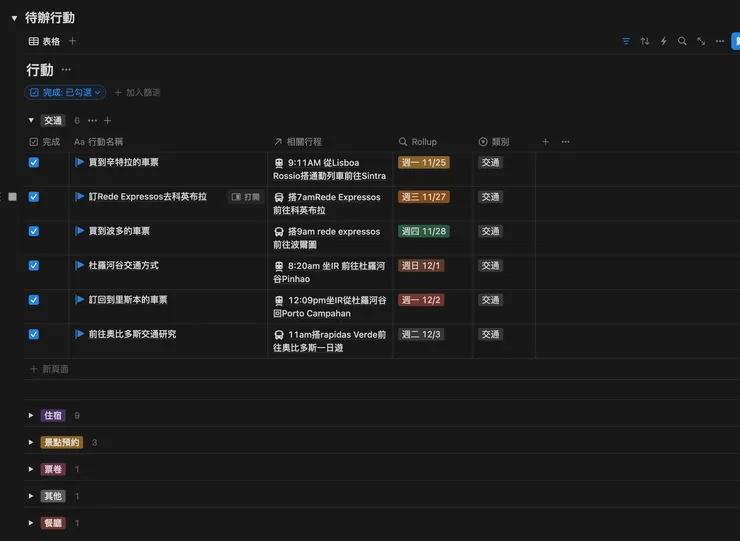The height and width of the screenshot is (541, 740).
Task: Click 新頁面 to add a new page
Action: pyautogui.click(x=49, y=369)
